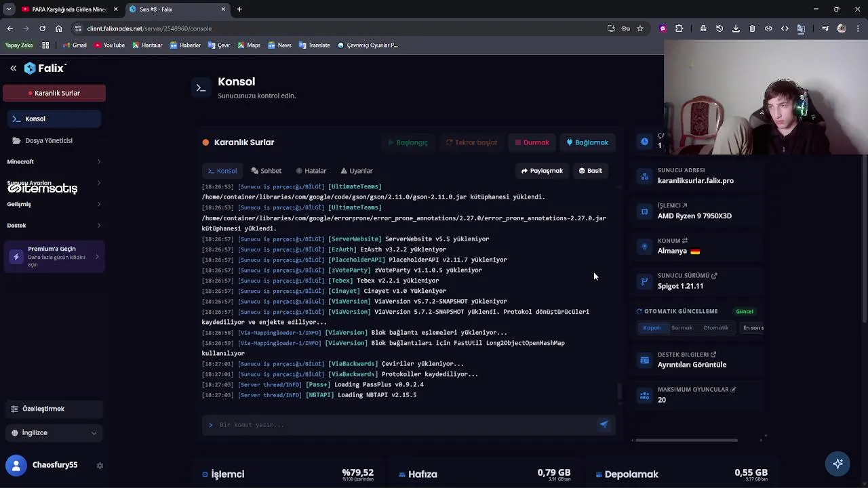This screenshot has width=868, height=488.
Task: Open the YouTube bookmark
Action: pos(109,45)
